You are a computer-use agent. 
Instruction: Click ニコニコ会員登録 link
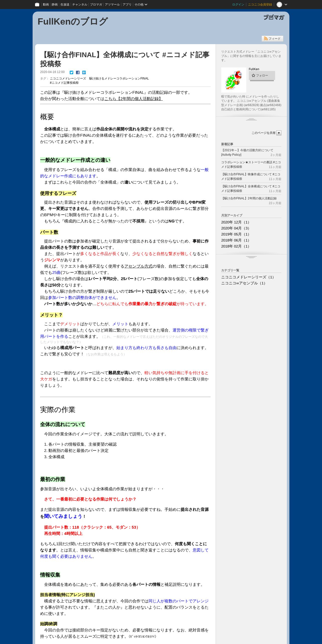tap(260, 5)
